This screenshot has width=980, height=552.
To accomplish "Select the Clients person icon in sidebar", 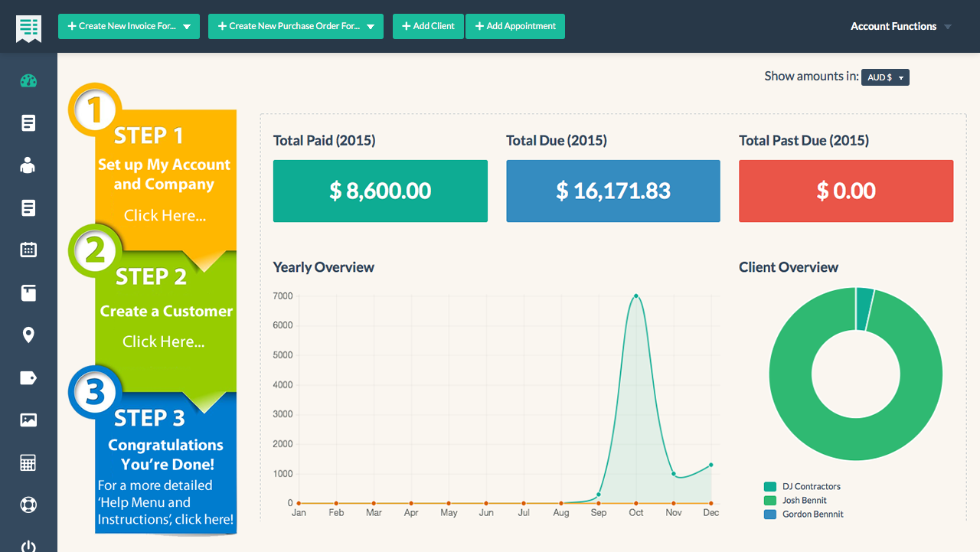I will click(x=28, y=165).
